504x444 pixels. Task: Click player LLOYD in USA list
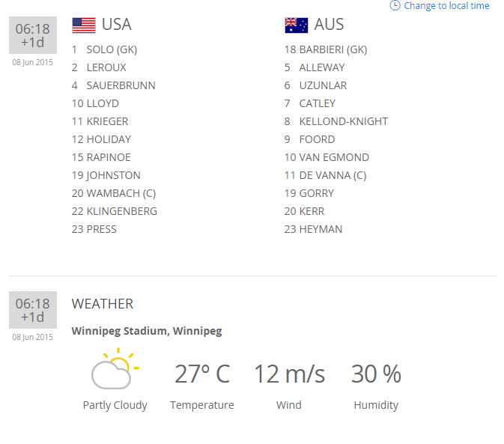point(103,103)
